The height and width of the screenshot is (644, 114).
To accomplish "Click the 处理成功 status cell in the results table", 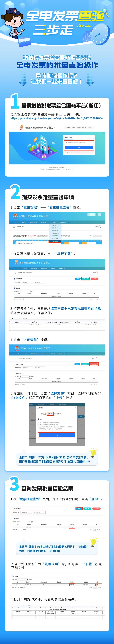I will pyautogui.click(x=72, y=585).
